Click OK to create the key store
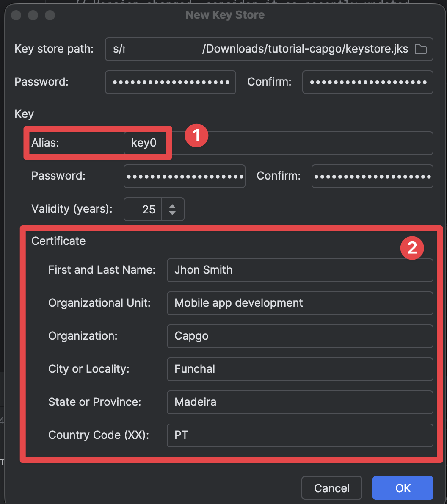The width and height of the screenshot is (447, 504). (x=402, y=488)
